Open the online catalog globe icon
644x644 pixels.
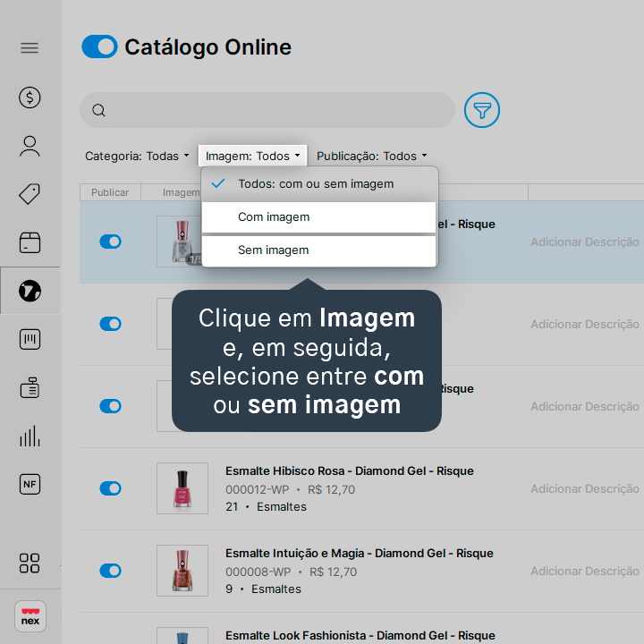pos(30,291)
